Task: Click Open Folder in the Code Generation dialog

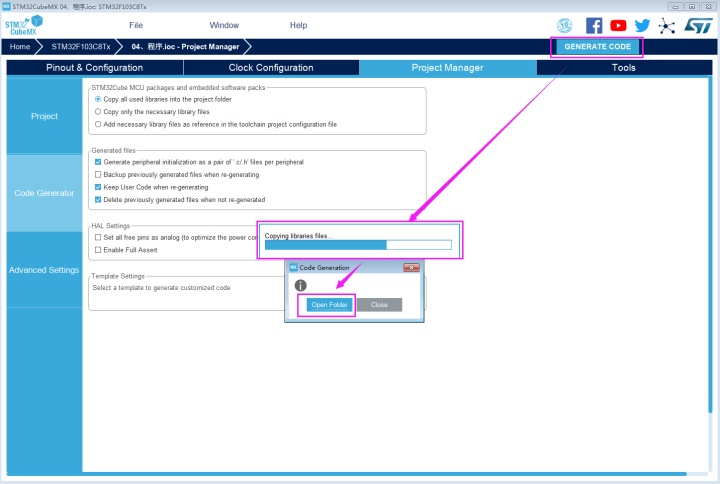Action: click(x=329, y=304)
